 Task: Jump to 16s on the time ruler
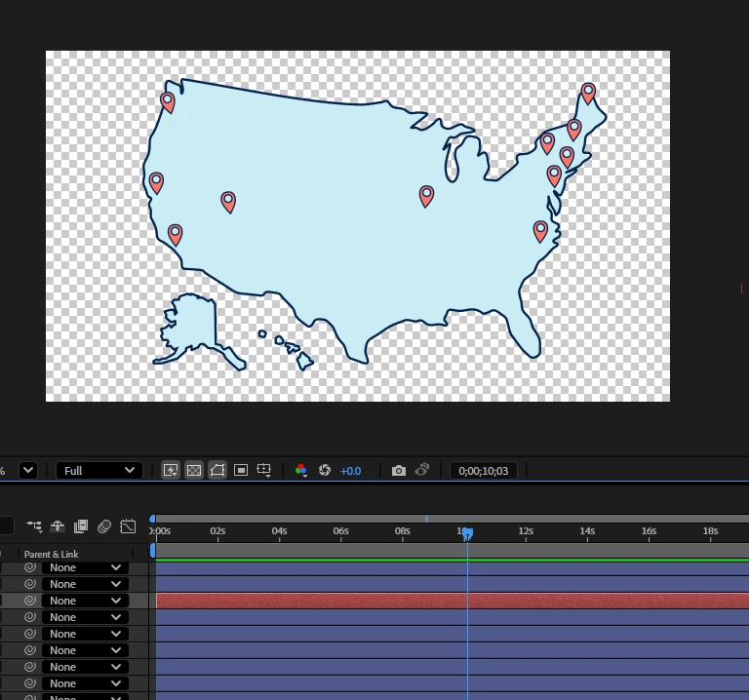[650, 531]
